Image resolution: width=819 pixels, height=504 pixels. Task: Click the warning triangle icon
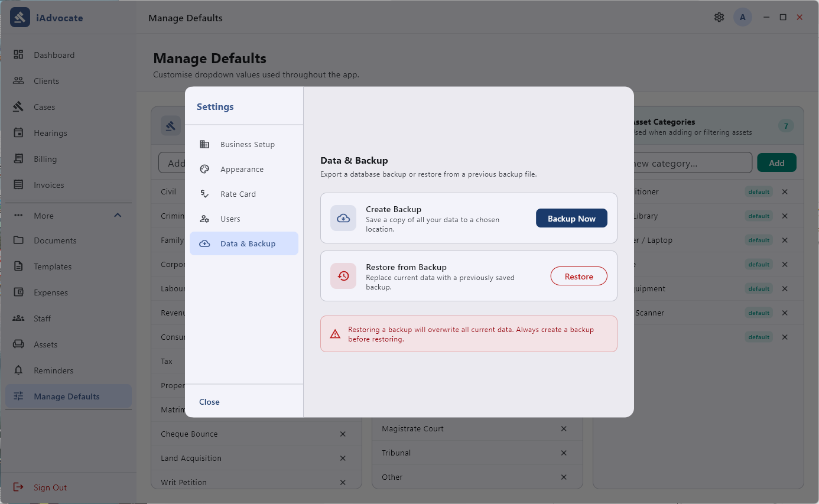tap(335, 334)
